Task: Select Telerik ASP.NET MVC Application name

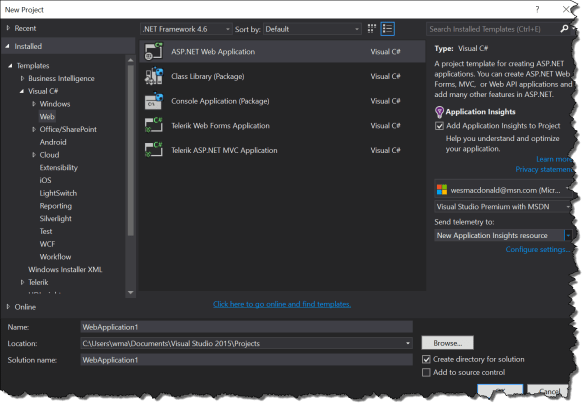Action: coord(224,150)
